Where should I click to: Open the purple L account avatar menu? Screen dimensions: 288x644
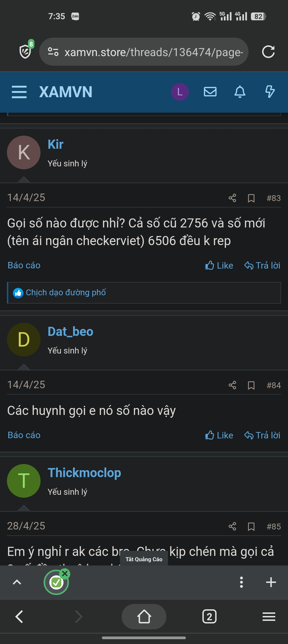pyautogui.click(x=180, y=92)
